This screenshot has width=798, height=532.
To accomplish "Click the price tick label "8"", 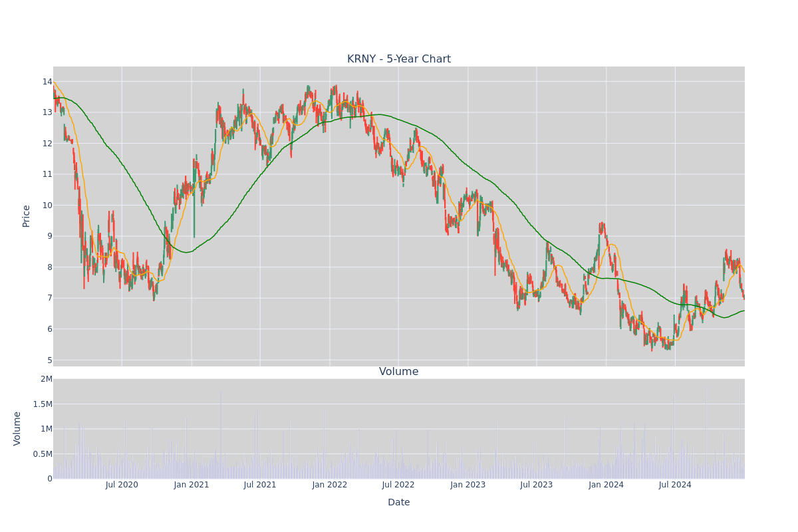I will tap(50, 267).
